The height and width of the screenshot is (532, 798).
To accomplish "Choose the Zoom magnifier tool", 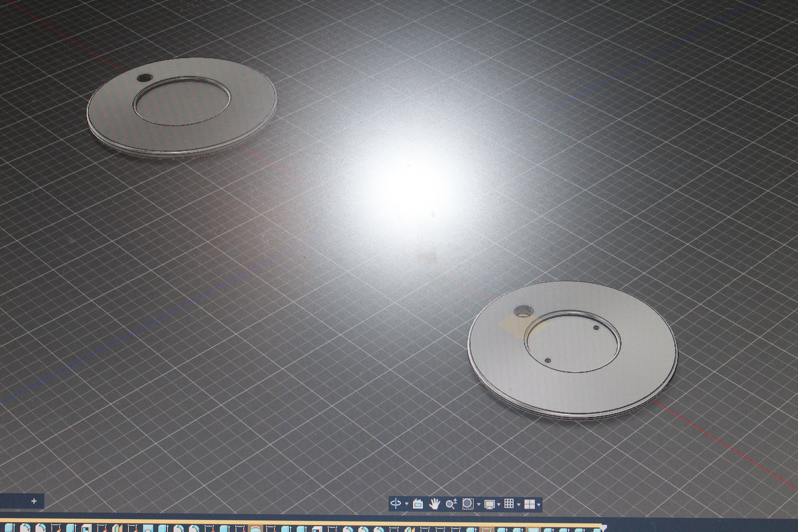I will coord(451,504).
